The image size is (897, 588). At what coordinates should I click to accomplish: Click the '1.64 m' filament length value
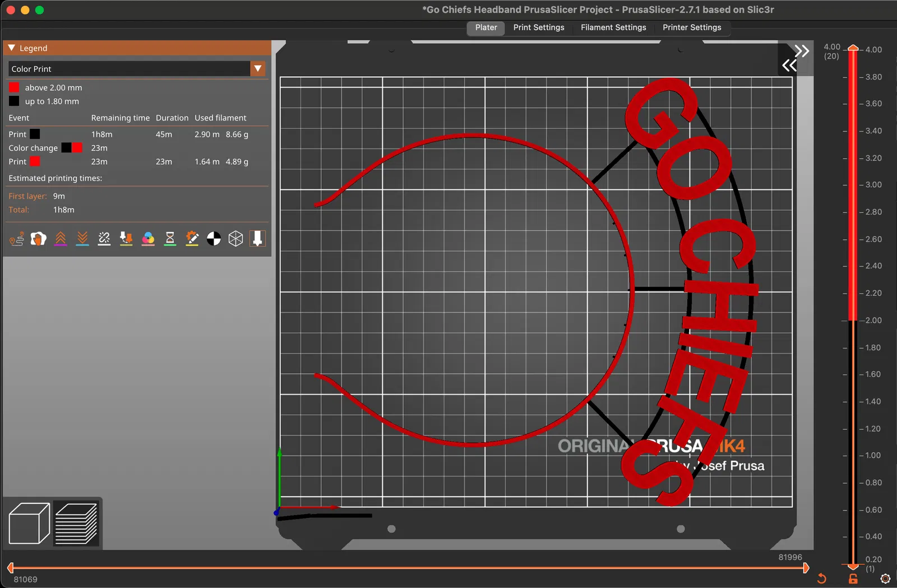pos(207,161)
